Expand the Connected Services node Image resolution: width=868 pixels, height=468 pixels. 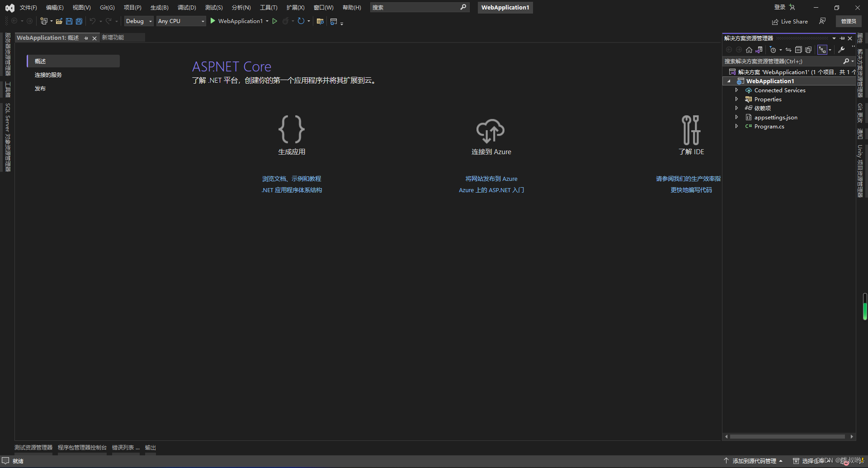coord(736,90)
